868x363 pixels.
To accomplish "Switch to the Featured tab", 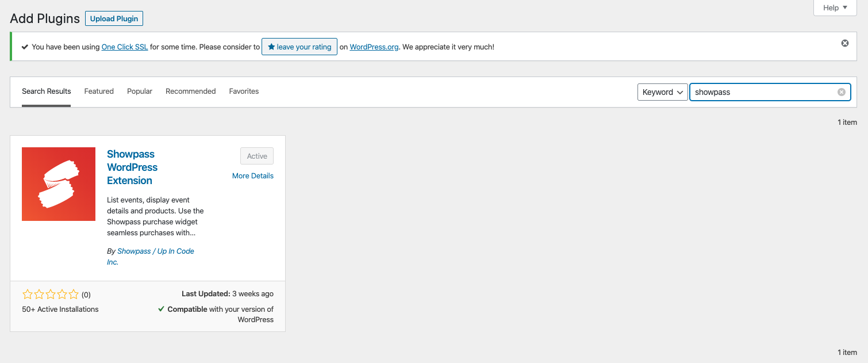I will (x=99, y=91).
